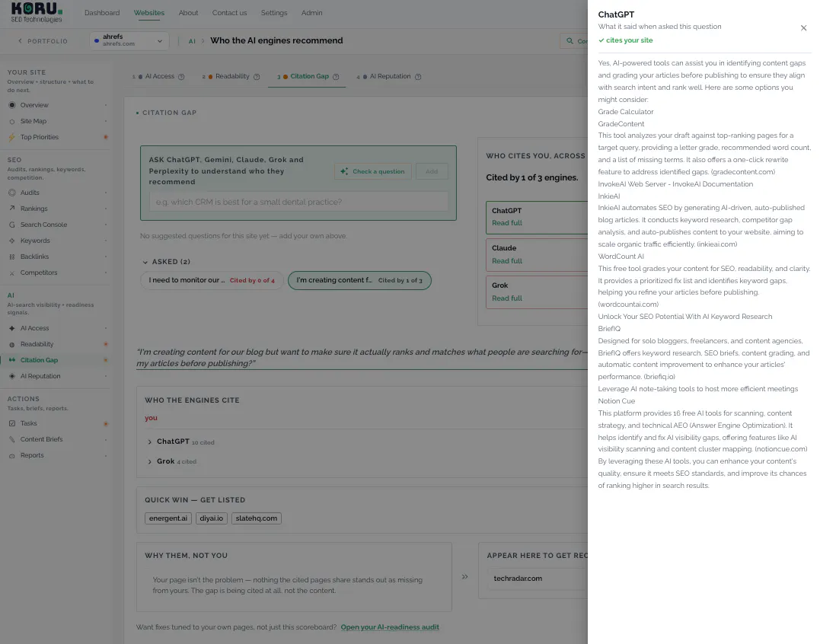Open the ahrefs site selector dropdown
The height and width of the screenshot is (644, 820).
(129, 41)
